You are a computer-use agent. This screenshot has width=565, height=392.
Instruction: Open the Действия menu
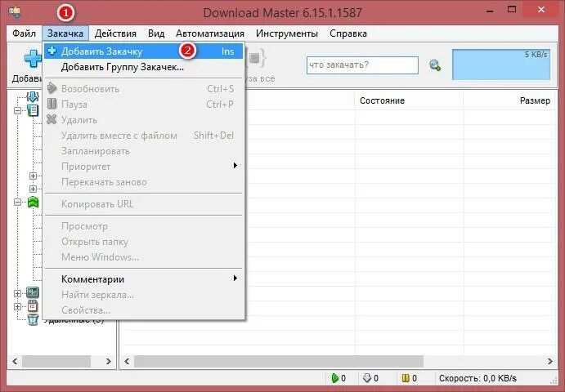115,33
